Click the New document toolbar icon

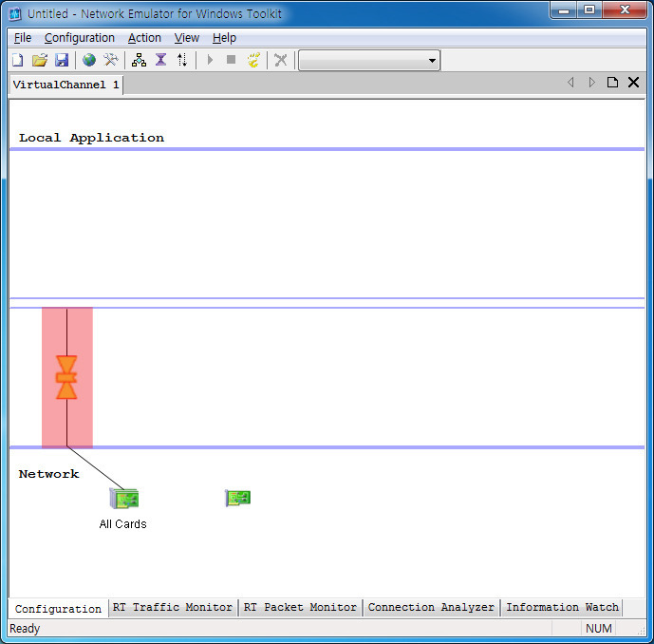coord(17,60)
